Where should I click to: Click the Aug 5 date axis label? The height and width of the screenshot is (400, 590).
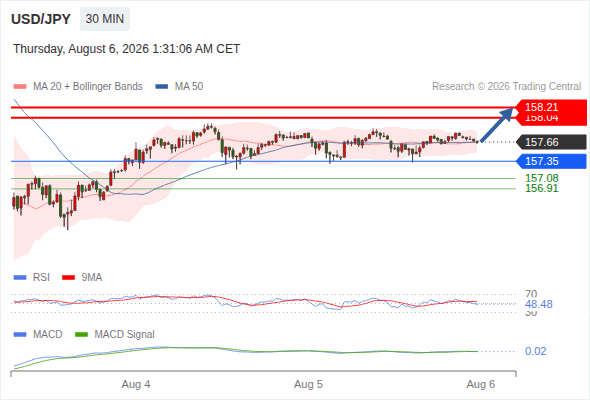tap(308, 385)
